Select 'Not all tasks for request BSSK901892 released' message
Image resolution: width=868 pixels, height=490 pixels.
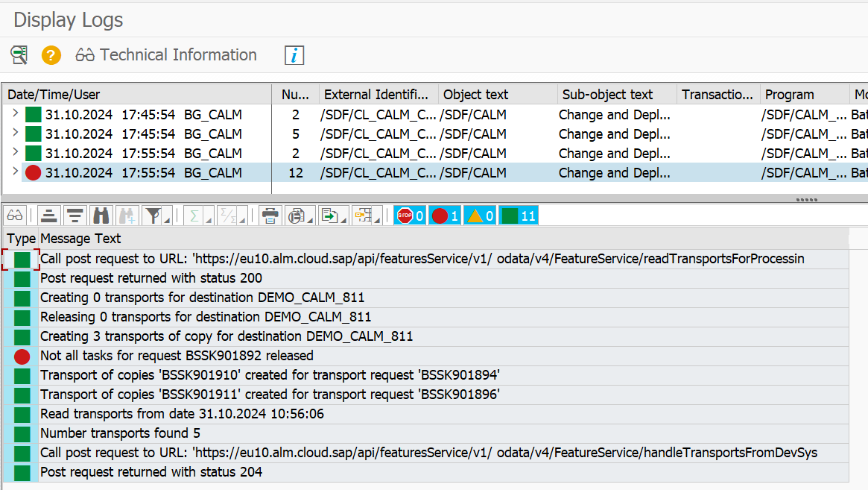tap(177, 356)
